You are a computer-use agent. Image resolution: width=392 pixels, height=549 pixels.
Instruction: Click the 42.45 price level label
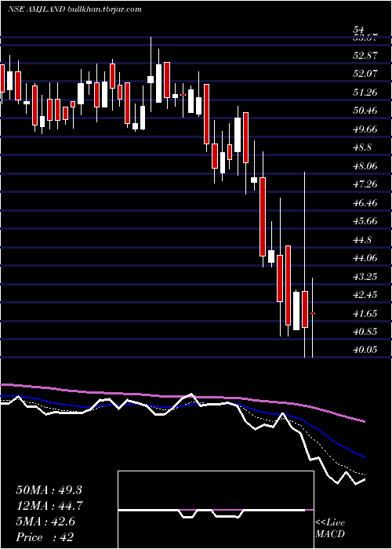[x=366, y=295]
